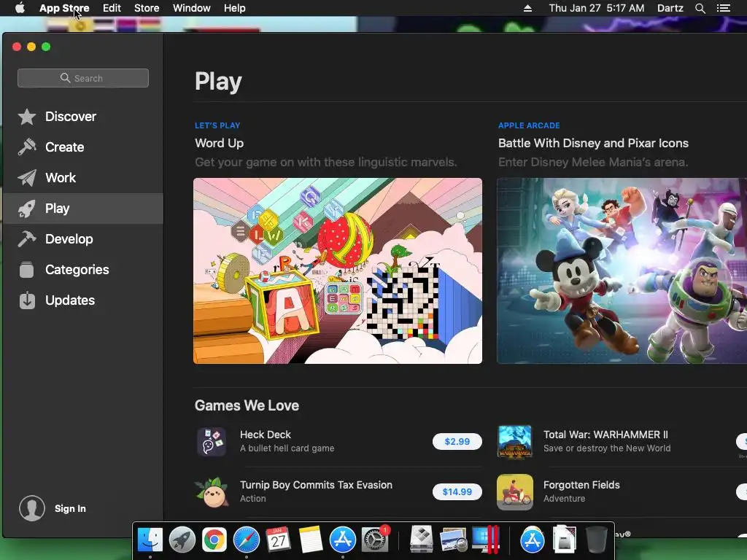The image size is (747, 560).
Task: Open the document stack icon beside Trash
Action: [564, 540]
